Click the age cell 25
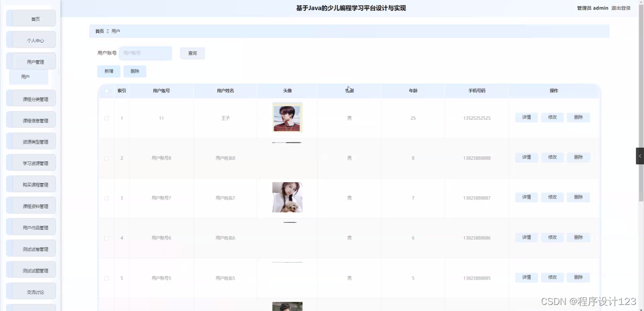 click(x=413, y=118)
